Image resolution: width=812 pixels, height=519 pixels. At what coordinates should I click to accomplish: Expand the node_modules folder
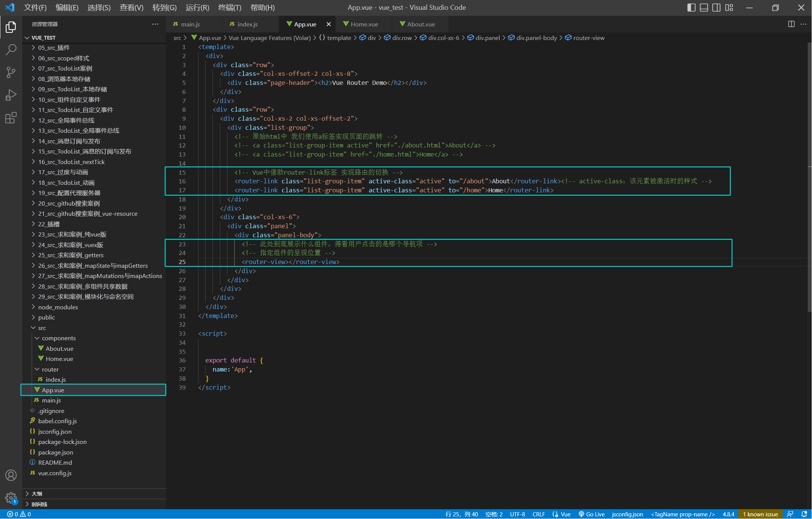click(94, 307)
